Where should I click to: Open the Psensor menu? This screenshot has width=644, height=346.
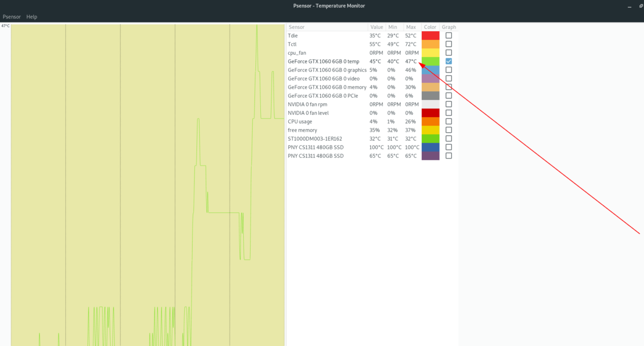pyautogui.click(x=12, y=17)
